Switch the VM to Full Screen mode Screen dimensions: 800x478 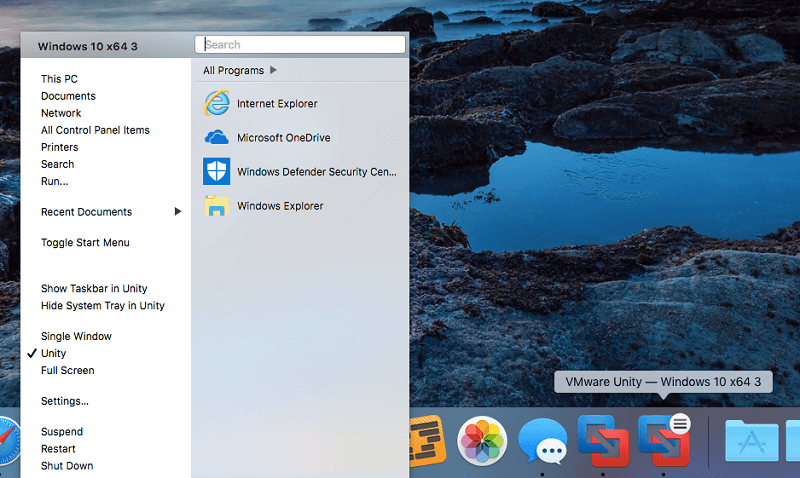point(68,371)
